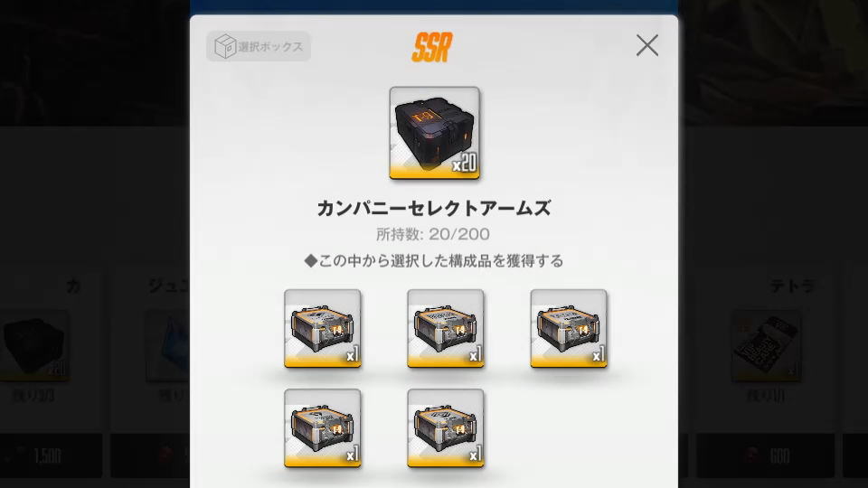The image size is (868, 488).
Task: Open the first component box in top row
Action: tap(323, 329)
